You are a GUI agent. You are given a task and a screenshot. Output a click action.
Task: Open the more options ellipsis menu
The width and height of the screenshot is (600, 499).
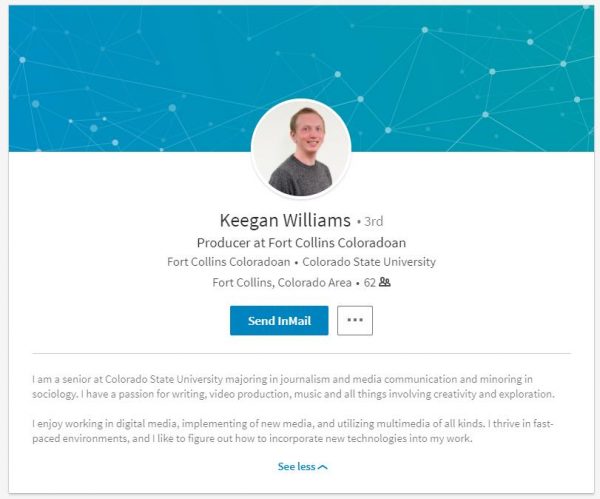coord(355,320)
